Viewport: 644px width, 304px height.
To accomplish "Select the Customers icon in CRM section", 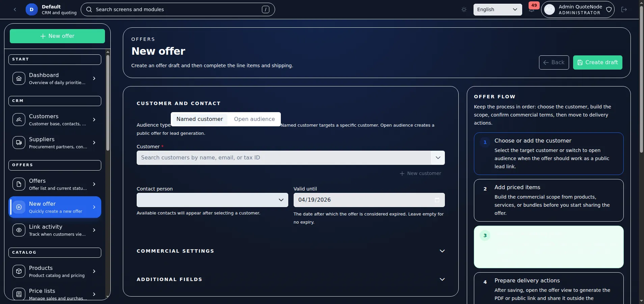I will [19, 120].
